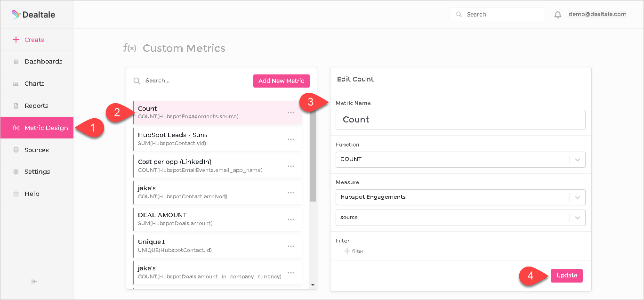644x300 pixels.
Task: Select the Unique1 metric
Action: pos(217,246)
